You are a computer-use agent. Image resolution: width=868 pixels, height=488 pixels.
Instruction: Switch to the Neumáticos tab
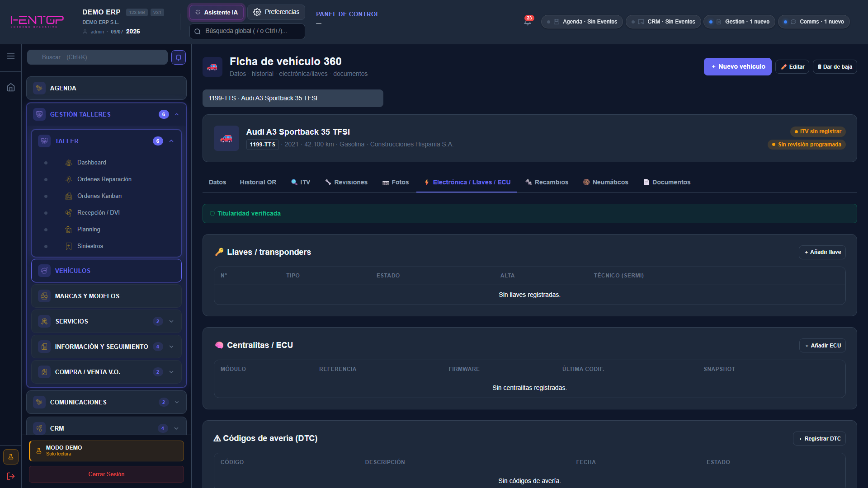(606, 183)
